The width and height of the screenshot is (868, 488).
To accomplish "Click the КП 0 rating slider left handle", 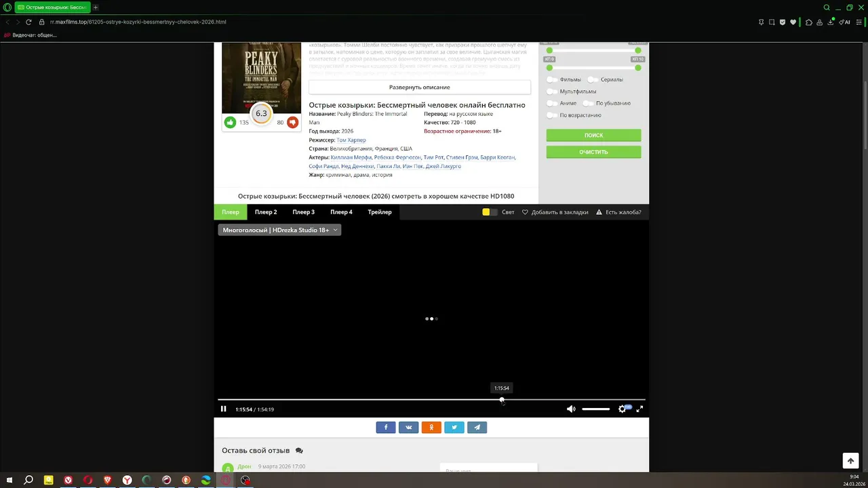I will tap(549, 67).
